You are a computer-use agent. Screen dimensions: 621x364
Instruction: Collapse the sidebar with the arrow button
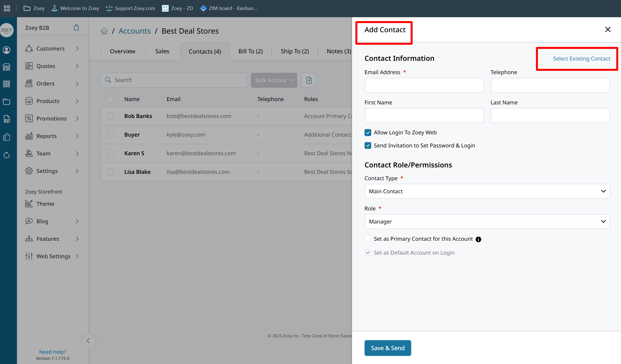pyautogui.click(x=88, y=341)
